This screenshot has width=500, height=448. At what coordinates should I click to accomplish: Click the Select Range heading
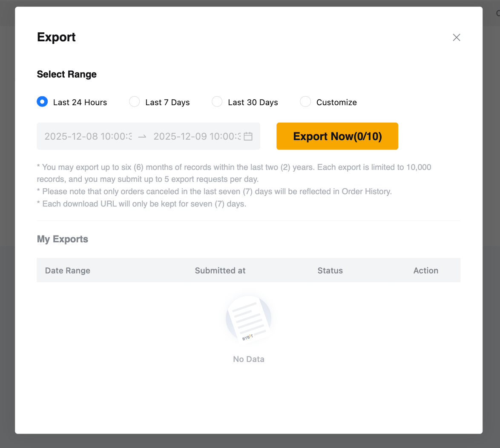67,74
